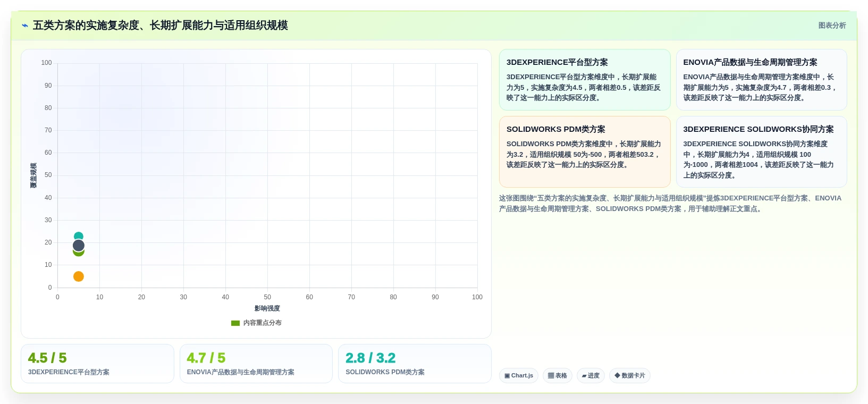This screenshot has width=868, height=404.
Task: Click the 影响强度 x-axis title
Action: [267, 308]
